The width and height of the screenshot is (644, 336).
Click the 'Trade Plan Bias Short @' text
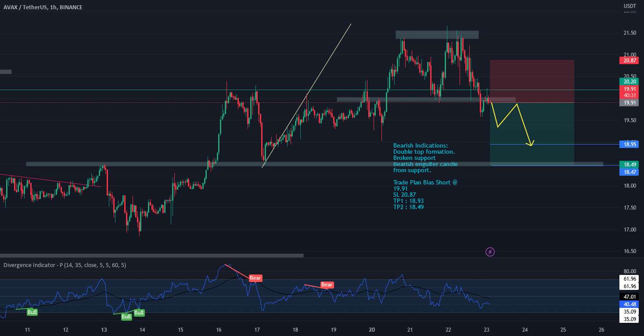(425, 182)
